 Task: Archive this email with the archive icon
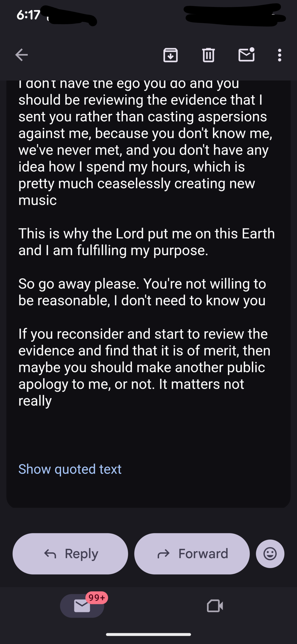coord(170,55)
